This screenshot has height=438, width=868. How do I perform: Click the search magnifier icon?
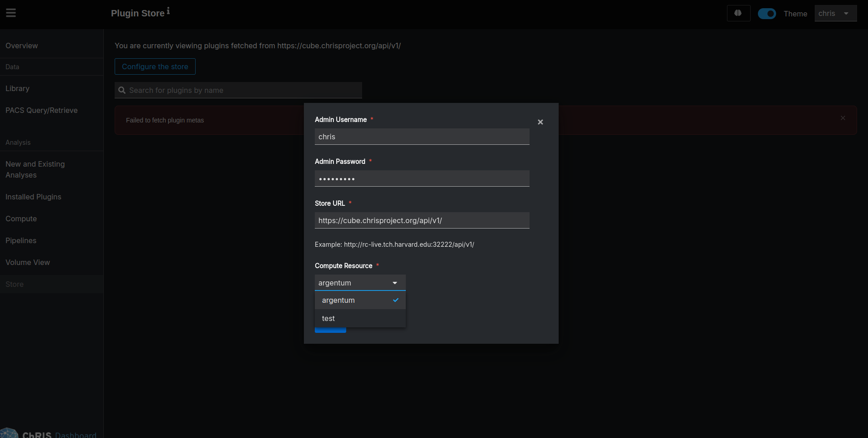coord(122,90)
